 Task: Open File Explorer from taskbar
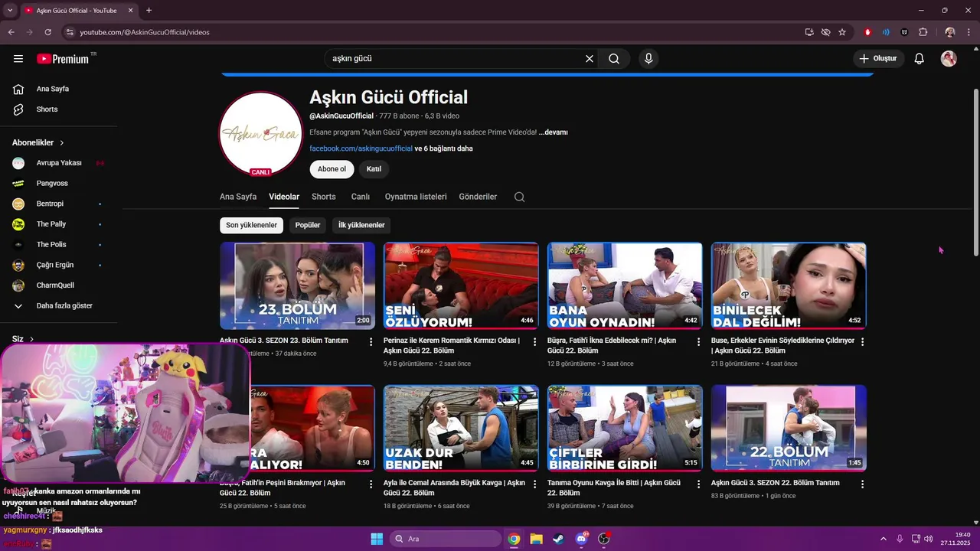pos(536,539)
